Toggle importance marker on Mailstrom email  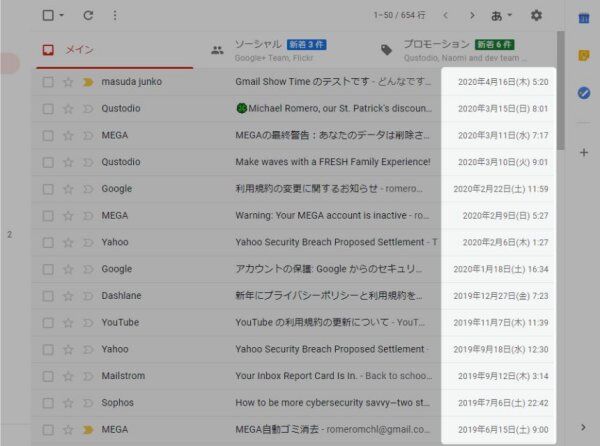pyautogui.click(x=88, y=376)
